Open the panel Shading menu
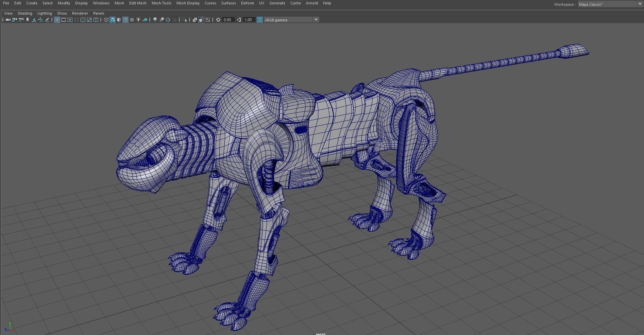This screenshot has width=644, height=335. coord(25,13)
